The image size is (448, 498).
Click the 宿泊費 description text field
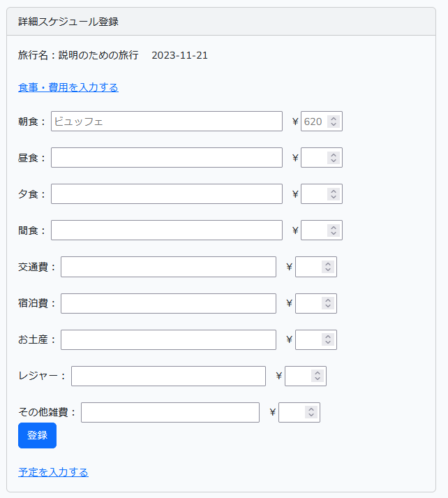[x=168, y=303]
